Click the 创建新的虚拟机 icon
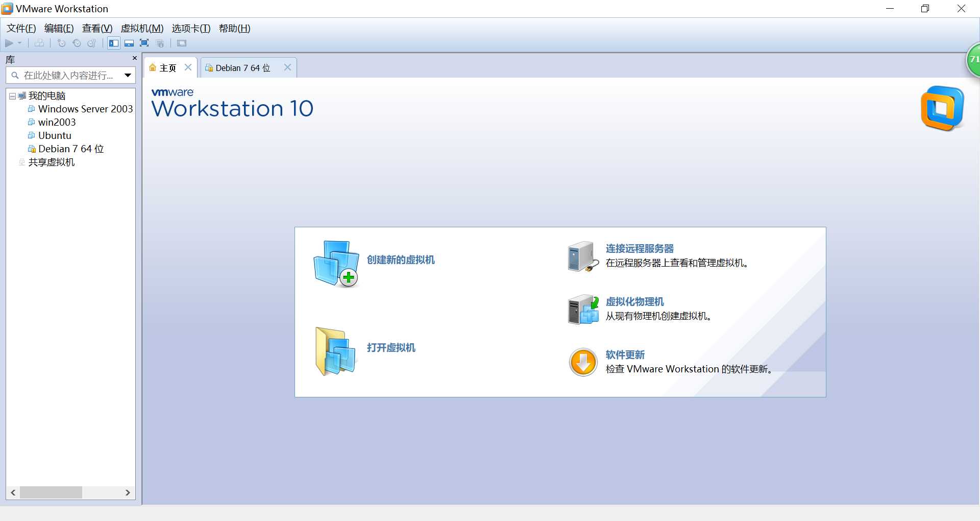 point(336,264)
